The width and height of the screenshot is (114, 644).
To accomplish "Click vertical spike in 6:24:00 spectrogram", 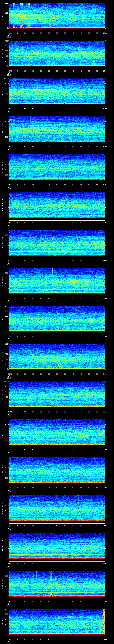I will (34, 386).
